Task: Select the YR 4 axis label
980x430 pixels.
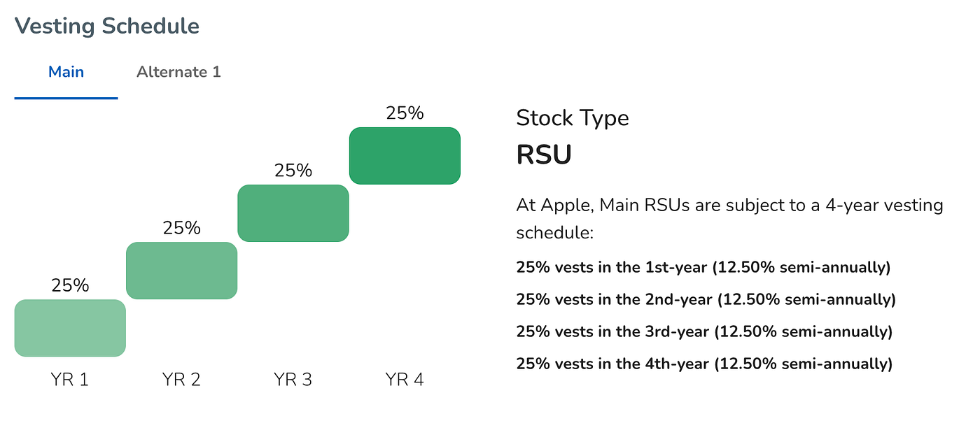Action: [405, 380]
